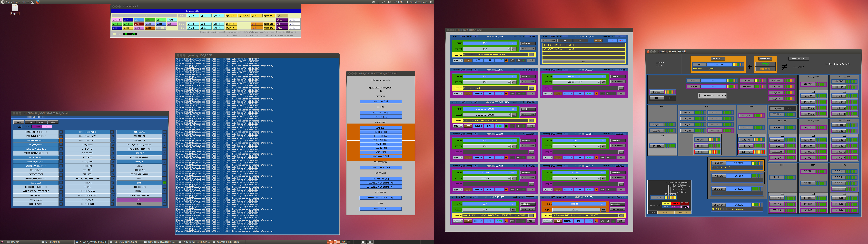The width and height of the screenshot is (868, 244).
Task: Open the VE/FMC screen in SITEMAP
Action: click(x=117, y=20)
